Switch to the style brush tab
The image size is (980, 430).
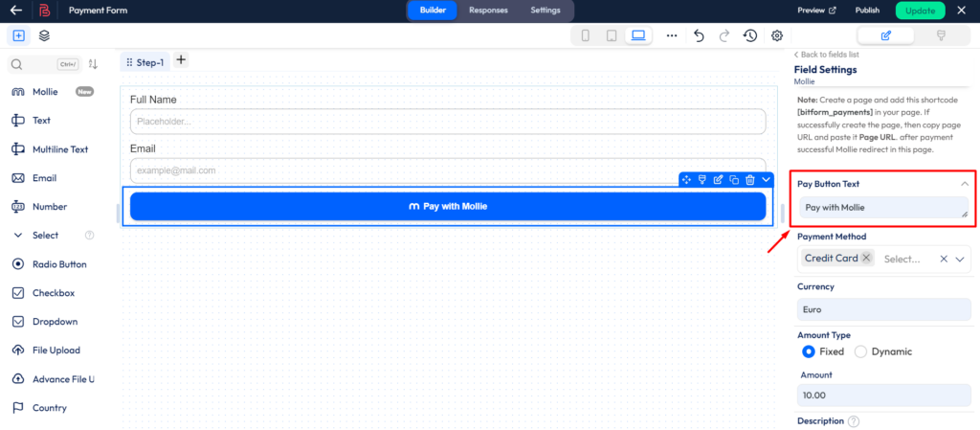(940, 35)
